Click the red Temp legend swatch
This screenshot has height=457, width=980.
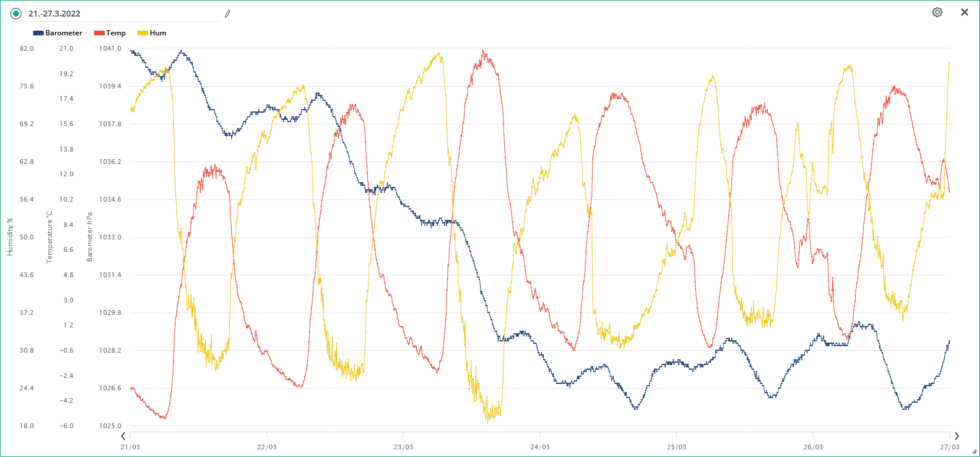[x=99, y=33]
